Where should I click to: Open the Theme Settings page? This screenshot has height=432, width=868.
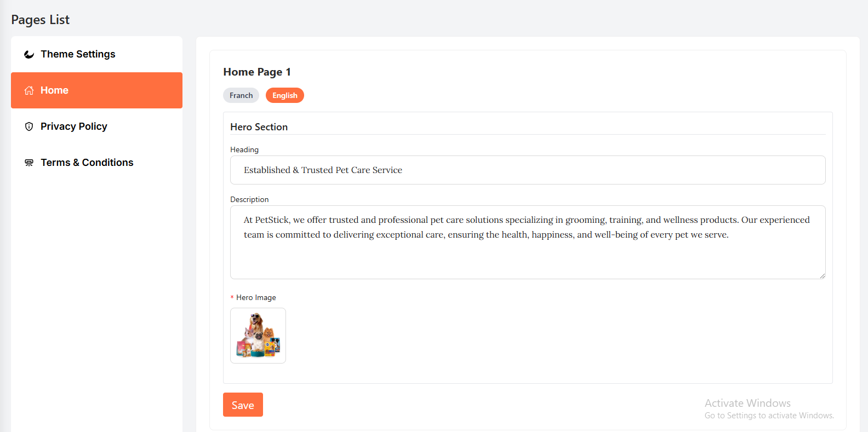click(x=78, y=54)
